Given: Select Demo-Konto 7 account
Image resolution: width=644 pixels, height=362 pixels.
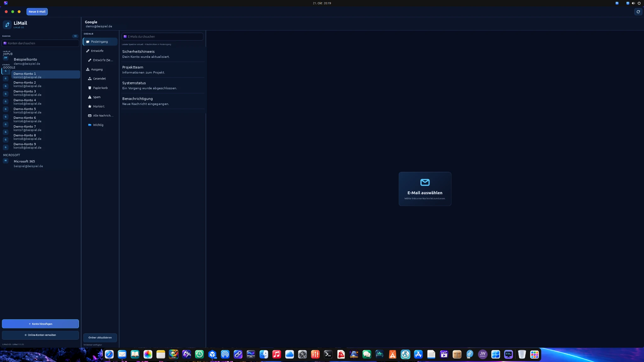Looking at the screenshot, I should click(46, 128).
